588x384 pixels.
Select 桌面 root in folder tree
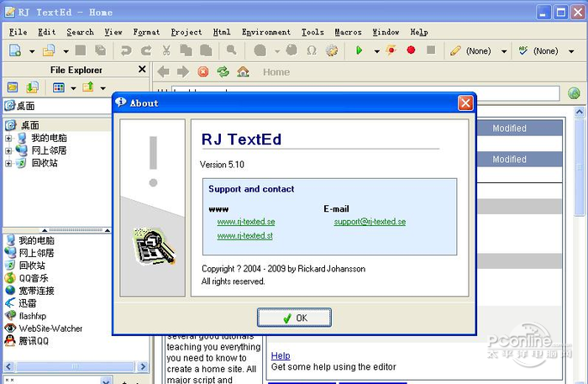pyautogui.click(x=29, y=125)
